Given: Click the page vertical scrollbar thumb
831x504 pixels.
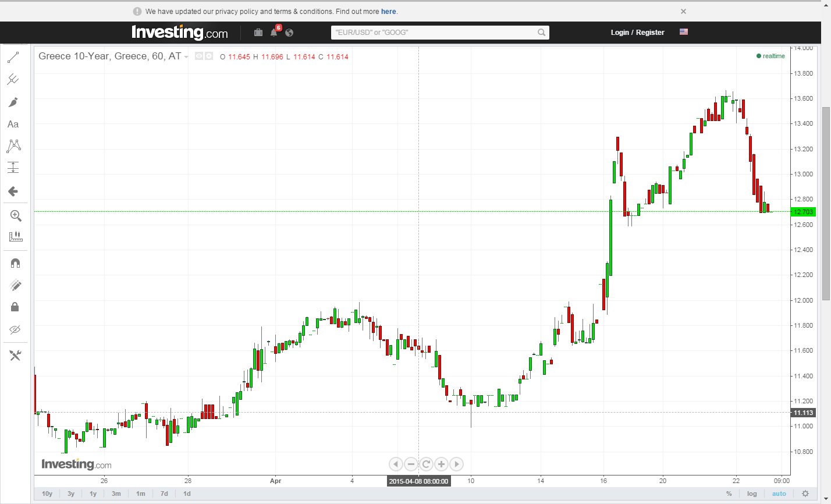Looking at the screenshot, I should 826,204.
